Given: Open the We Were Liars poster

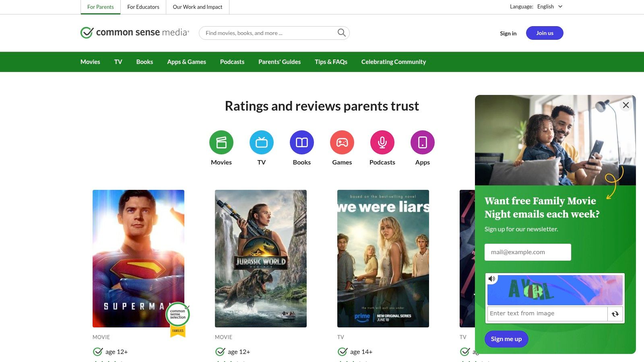Looking at the screenshot, I should 383,259.
